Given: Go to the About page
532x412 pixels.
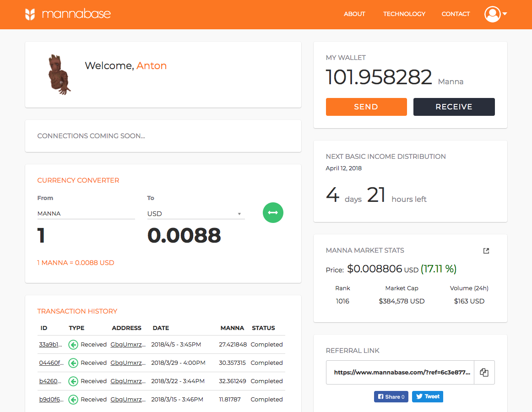Looking at the screenshot, I should pos(354,14).
